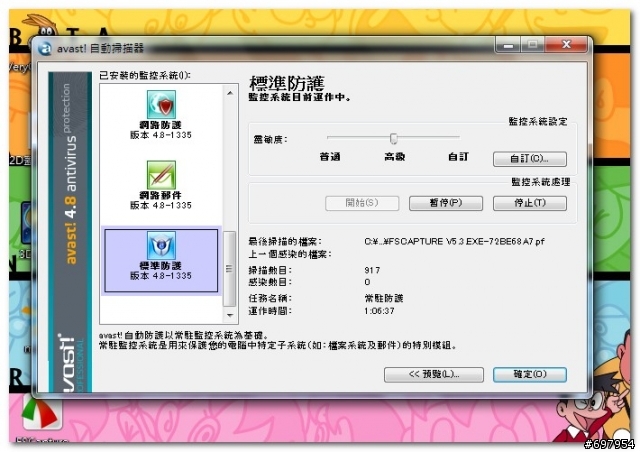Click the task name value 常駐防護

384,298
